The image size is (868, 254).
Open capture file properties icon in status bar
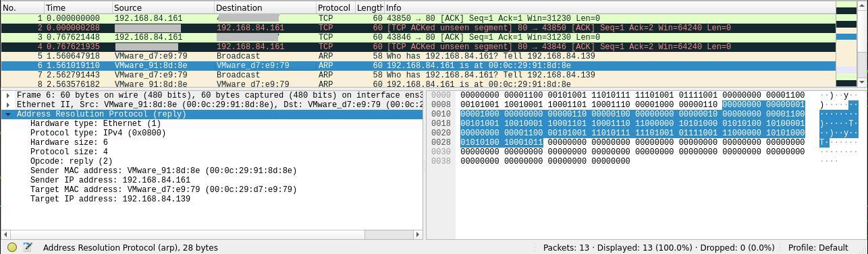click(x=28, y=247)
